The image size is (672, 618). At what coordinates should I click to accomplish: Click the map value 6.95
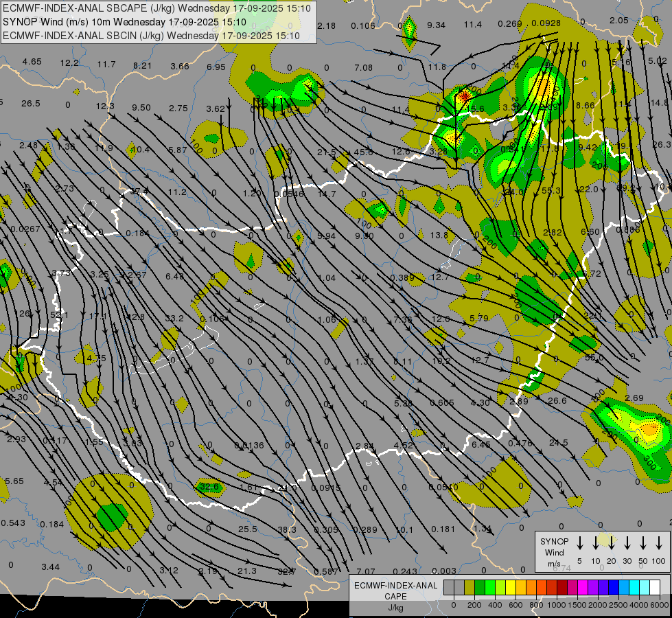point(216,67)
